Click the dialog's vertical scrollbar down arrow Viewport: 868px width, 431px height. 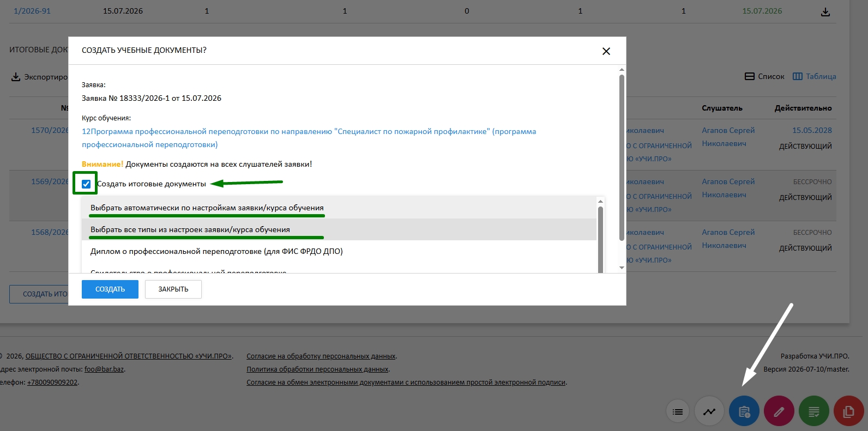622,268
